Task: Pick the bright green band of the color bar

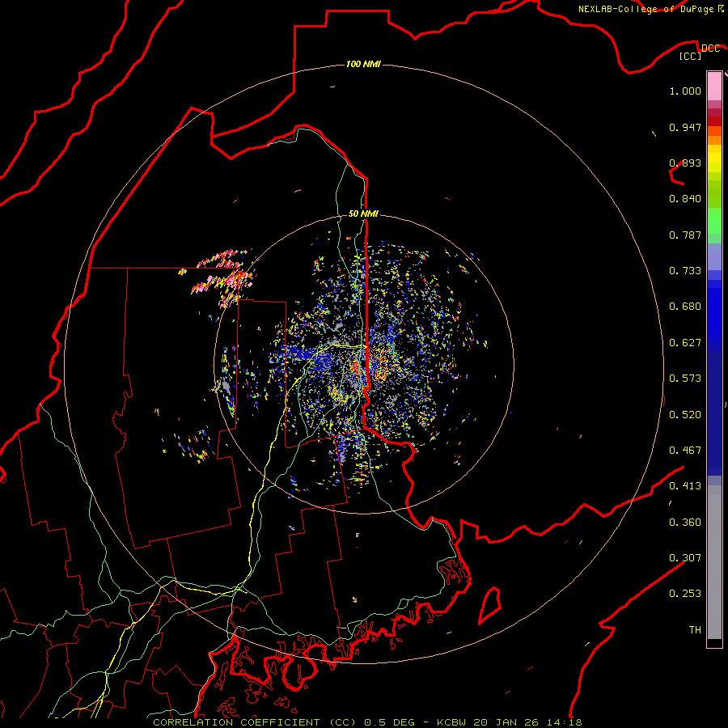Action: point(714,221)
